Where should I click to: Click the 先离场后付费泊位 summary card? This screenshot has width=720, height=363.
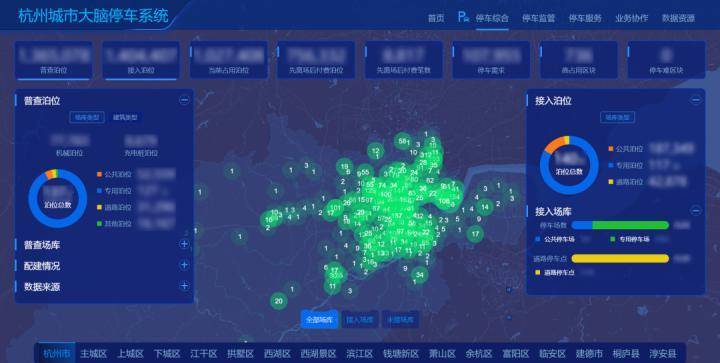pyautogui.click(x=316, y=60)
